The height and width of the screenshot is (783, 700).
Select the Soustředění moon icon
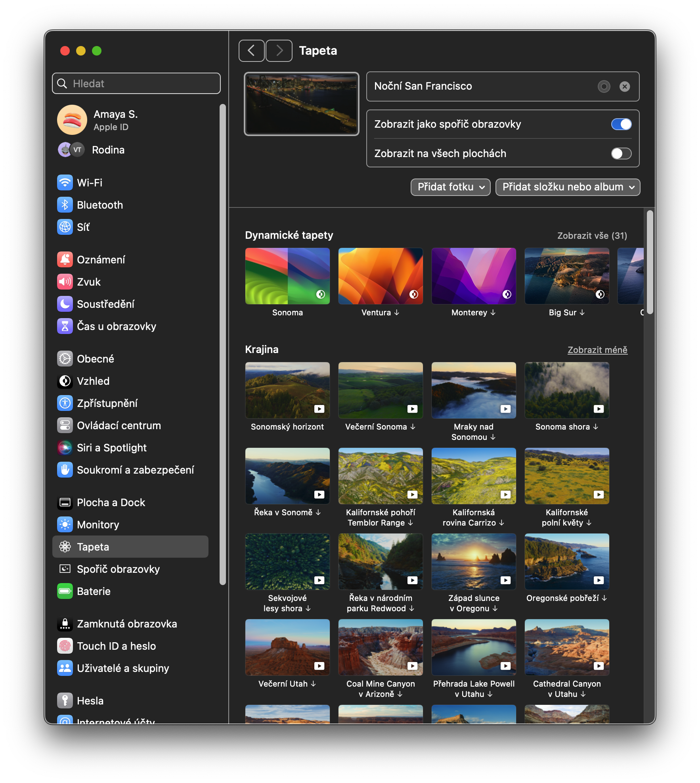tap(65, 304)
